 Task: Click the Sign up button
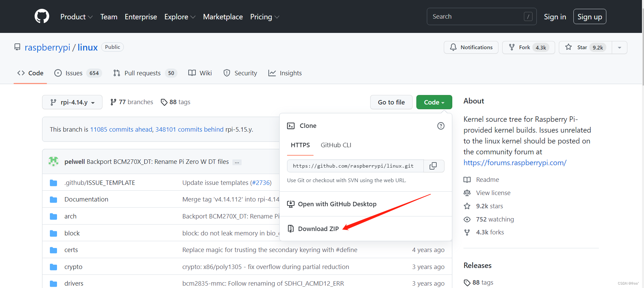pyautogui.click(x=590, y=17)
